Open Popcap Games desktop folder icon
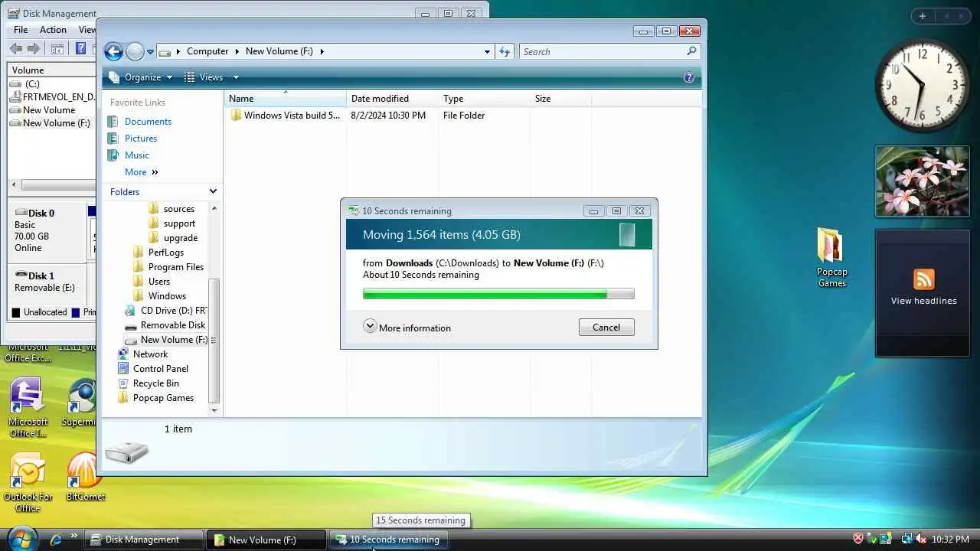This screenshot has height=551, width=980. click(x=831, y=258)
